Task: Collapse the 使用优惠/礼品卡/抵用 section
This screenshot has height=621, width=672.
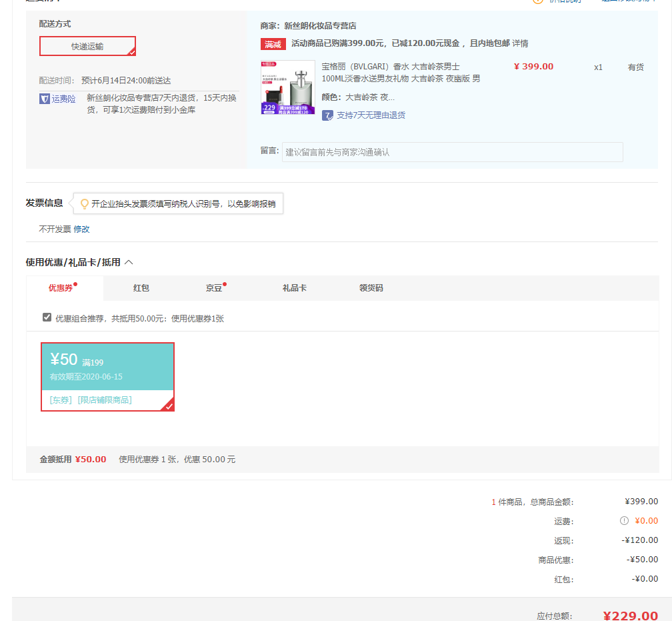Action: tap(129, 262)
